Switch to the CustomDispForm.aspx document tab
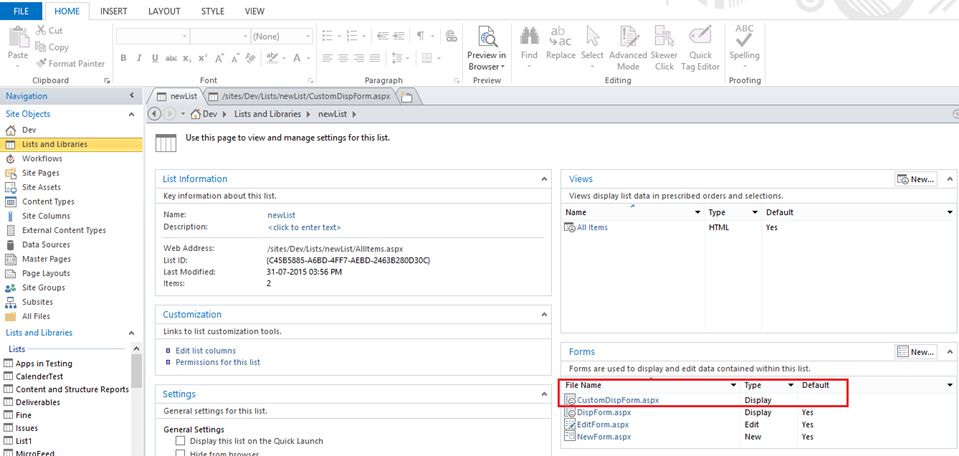Image resolution: width=959 pixels, height=456 pixels. click(300, 96)
